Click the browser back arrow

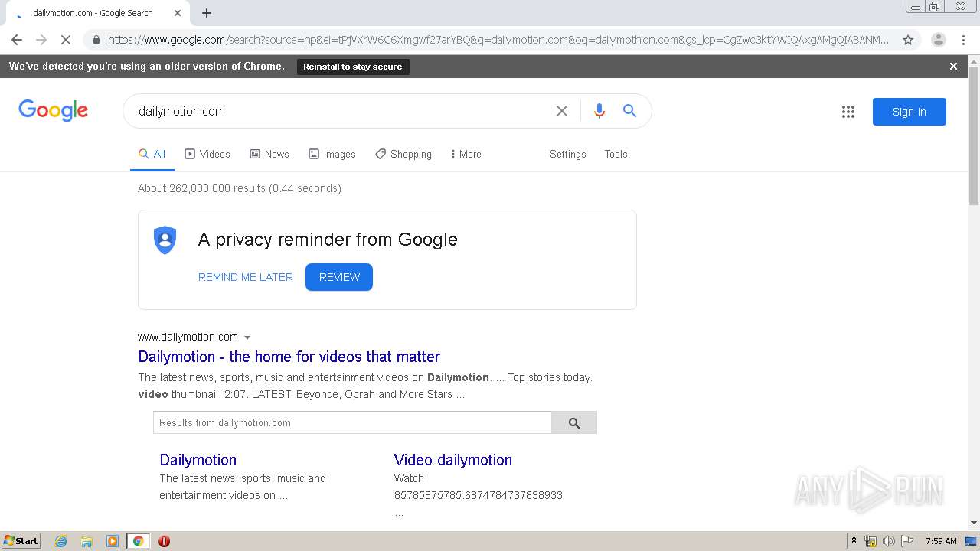(17, 40)
